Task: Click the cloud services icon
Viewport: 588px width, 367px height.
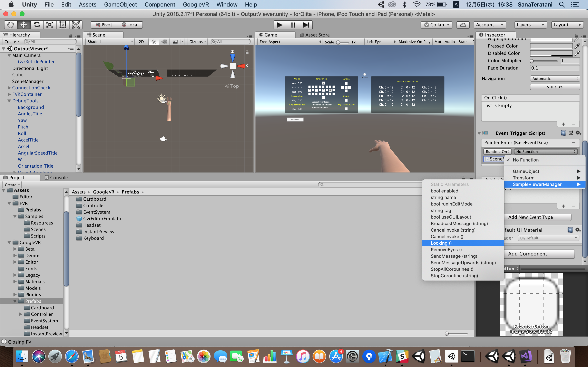Action: [463, 25]
